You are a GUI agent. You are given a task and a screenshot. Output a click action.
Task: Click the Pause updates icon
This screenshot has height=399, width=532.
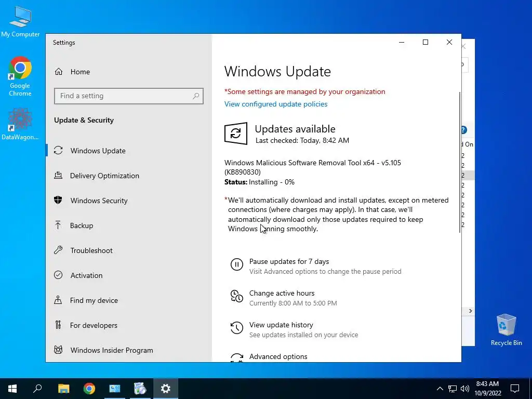[237, 264]
